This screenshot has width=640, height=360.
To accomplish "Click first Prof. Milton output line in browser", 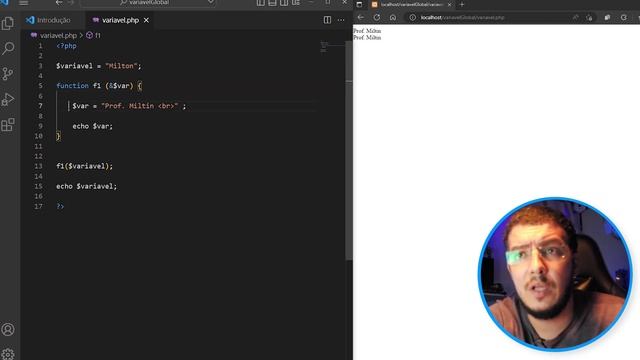I will (x=367, y=31).
